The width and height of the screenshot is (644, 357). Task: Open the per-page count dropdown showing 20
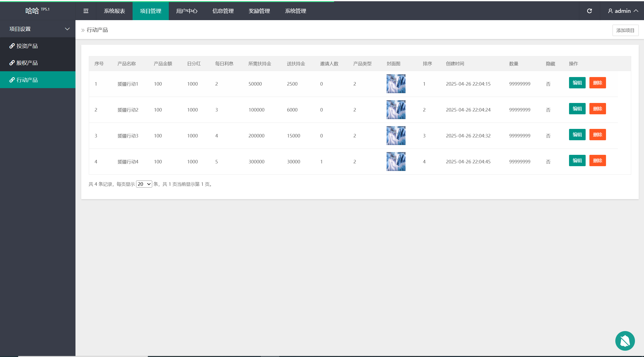click(144, 184)
